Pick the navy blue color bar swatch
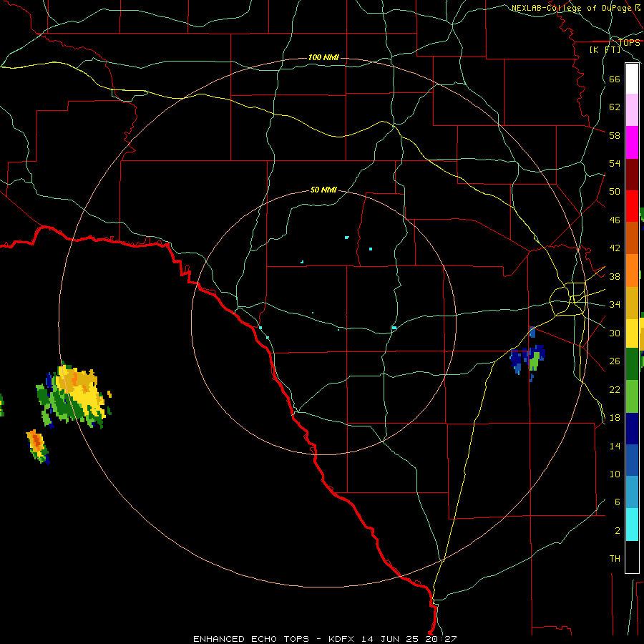The width and height of the screenshot is (644, 644). coord(632,429)
